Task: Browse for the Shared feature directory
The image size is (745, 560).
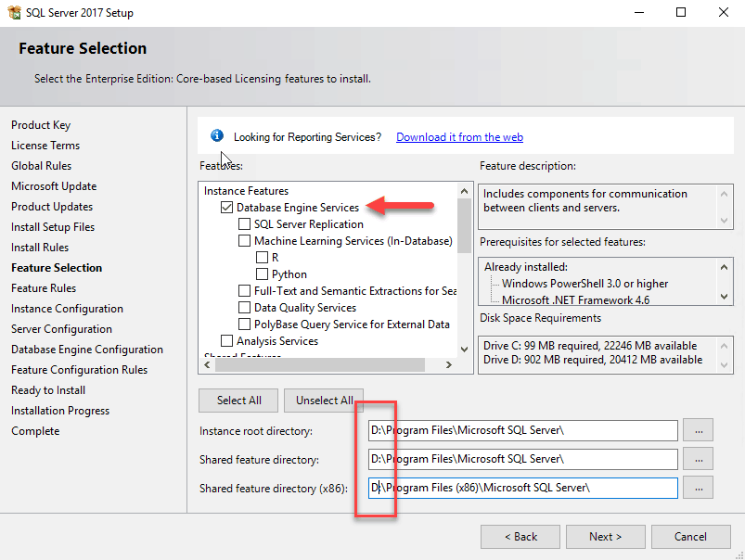Action: (698, 459)
